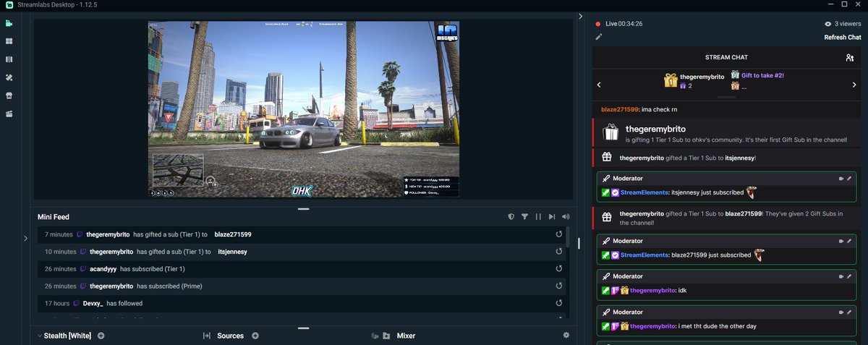Open the Studio Mode icon in the sidebar

pos(9,59)
